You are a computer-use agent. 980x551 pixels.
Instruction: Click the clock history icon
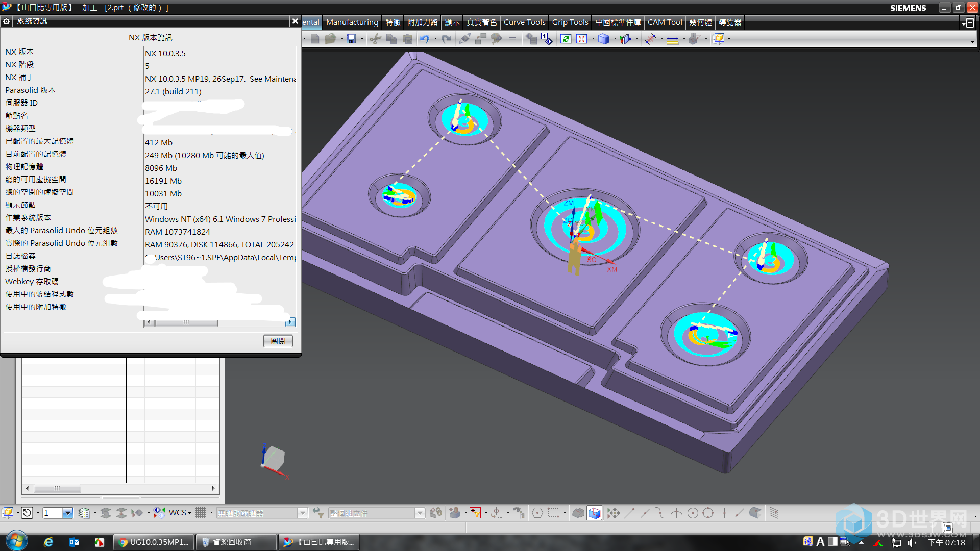click(x=27, y=513)
